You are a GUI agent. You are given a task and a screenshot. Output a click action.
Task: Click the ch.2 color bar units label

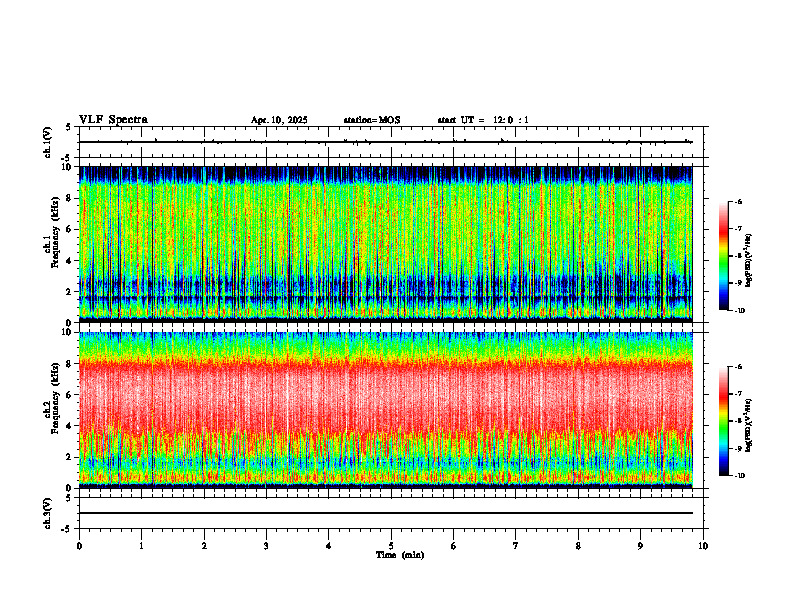pyautogui.click(x=749, y=426)
